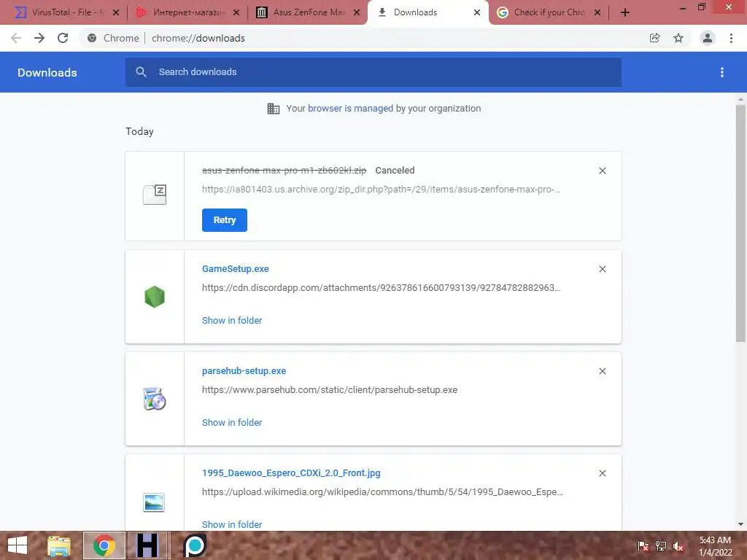Click the network tray icon

(x=661, y=545)
